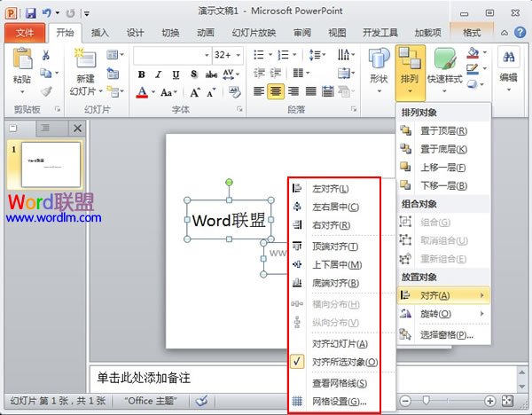
Task: Open the Shapes gallery
Action: click(x=379, y=71)
